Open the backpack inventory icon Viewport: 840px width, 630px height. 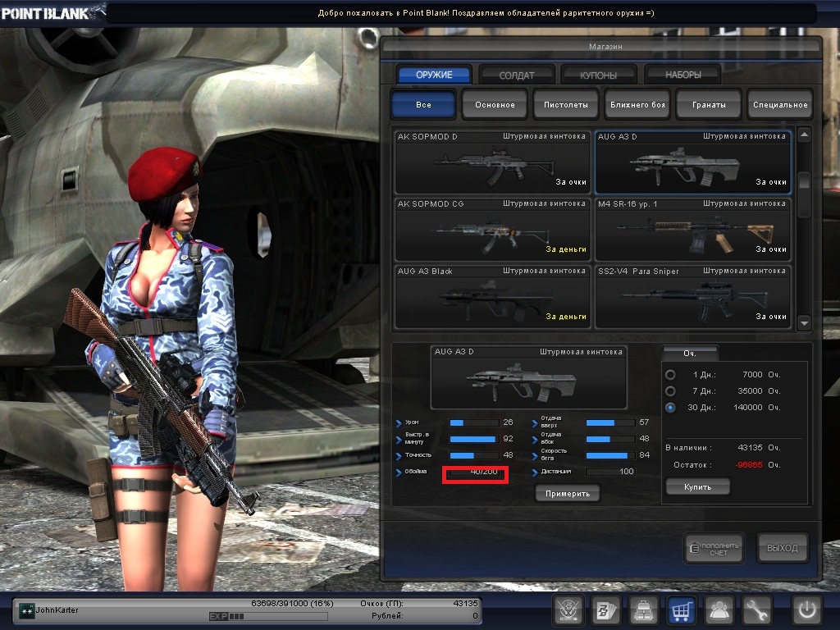coord(643,610)
